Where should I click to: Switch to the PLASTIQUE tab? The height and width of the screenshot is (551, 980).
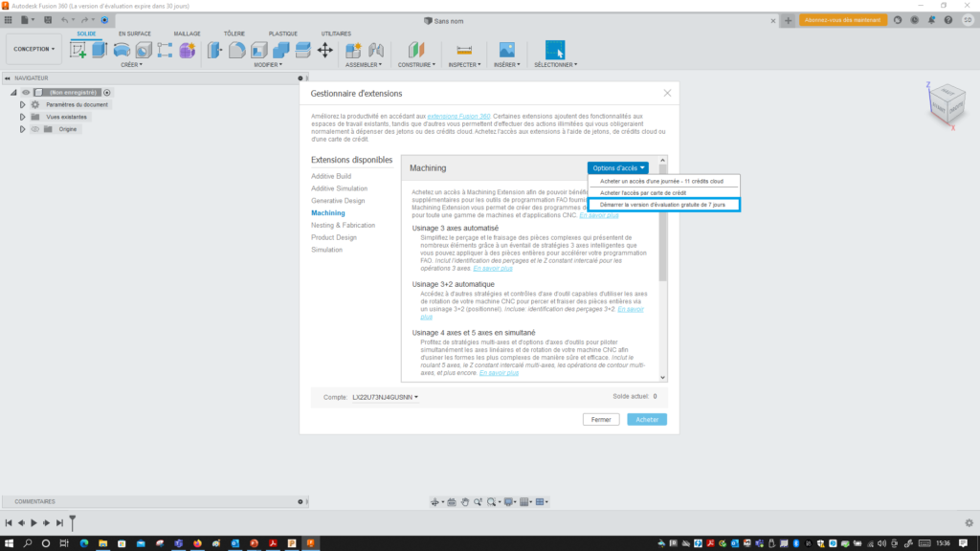283,33
